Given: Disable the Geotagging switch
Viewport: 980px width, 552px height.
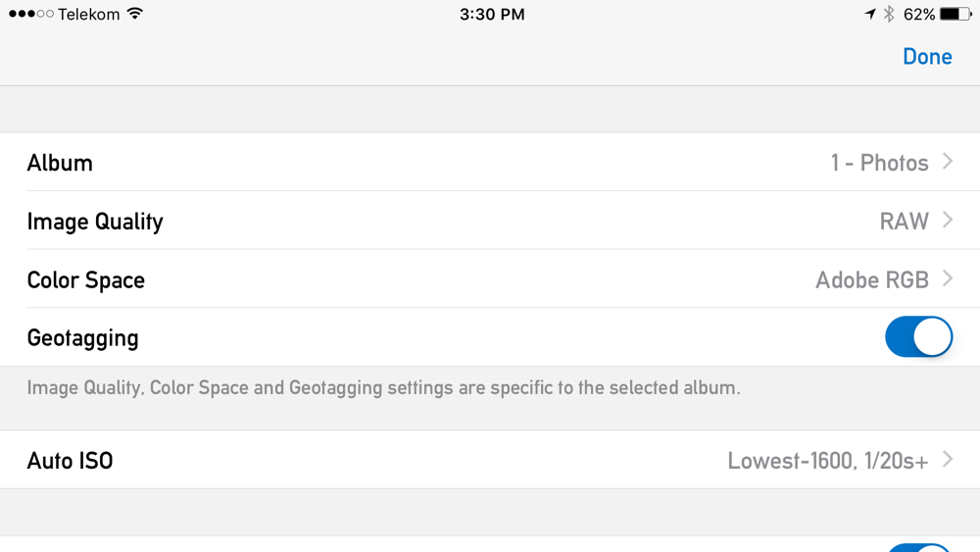Looking at the screenshot, I should pos(919,337).
